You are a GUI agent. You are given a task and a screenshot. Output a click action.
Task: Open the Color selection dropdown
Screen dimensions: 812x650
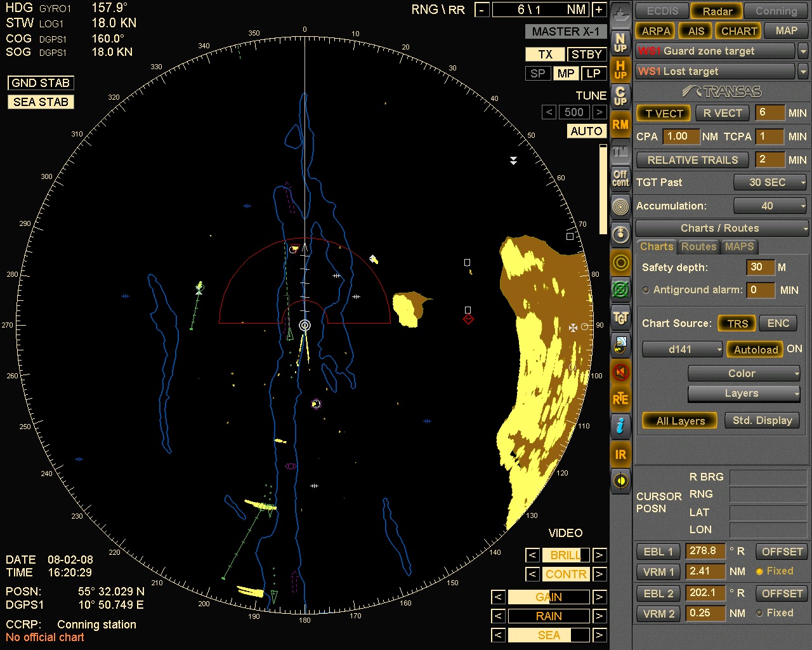[743, 373]
